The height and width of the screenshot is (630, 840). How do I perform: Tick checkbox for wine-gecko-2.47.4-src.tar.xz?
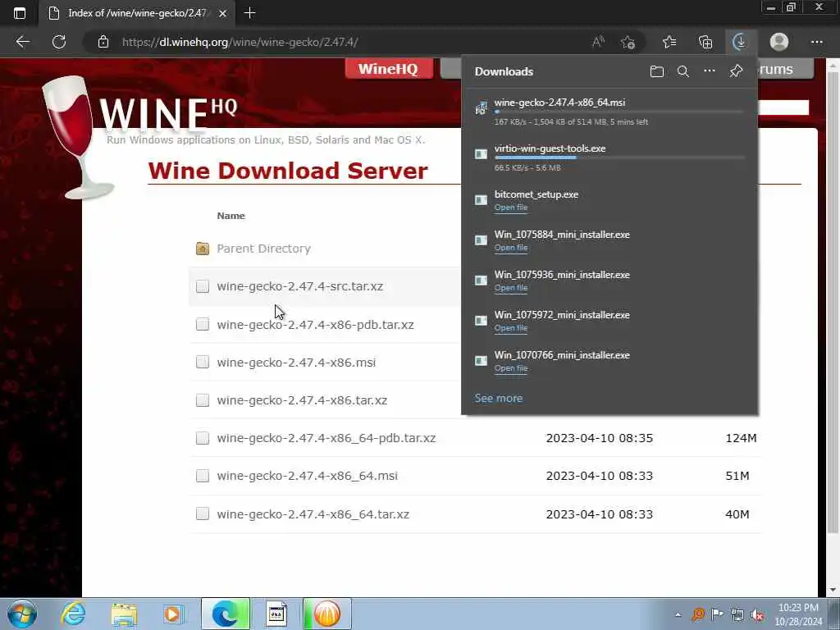coord(203,286)
